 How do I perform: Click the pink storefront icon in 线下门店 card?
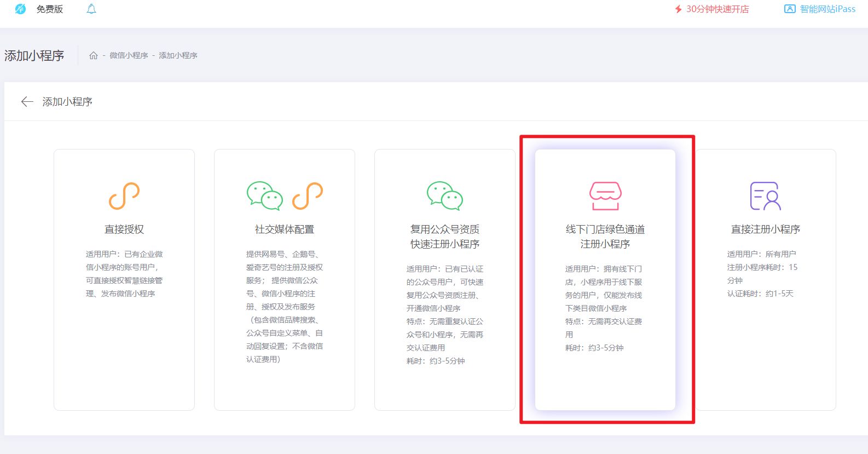coord(605,196)
